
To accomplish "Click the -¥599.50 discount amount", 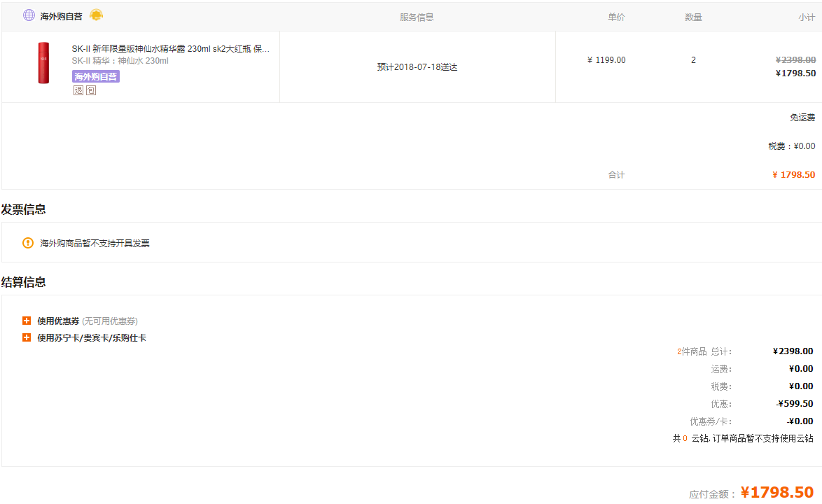I will pyautogui.click(x=795, y=404).
